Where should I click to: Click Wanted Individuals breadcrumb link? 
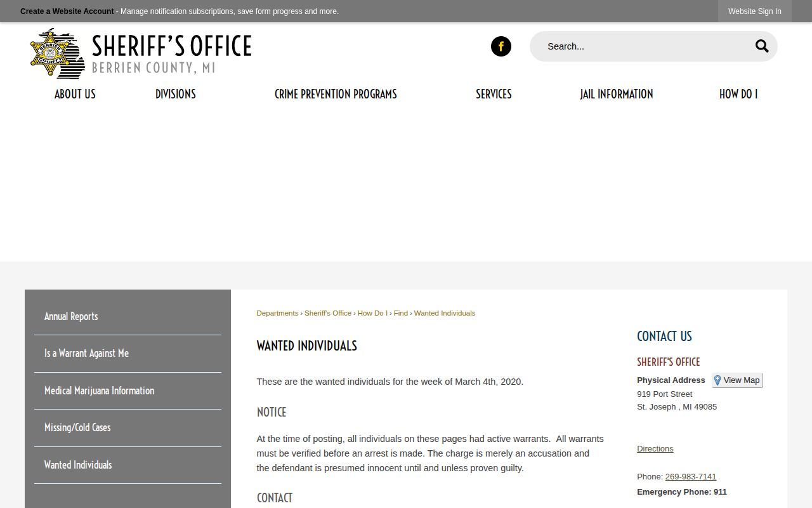coord(445,313)
